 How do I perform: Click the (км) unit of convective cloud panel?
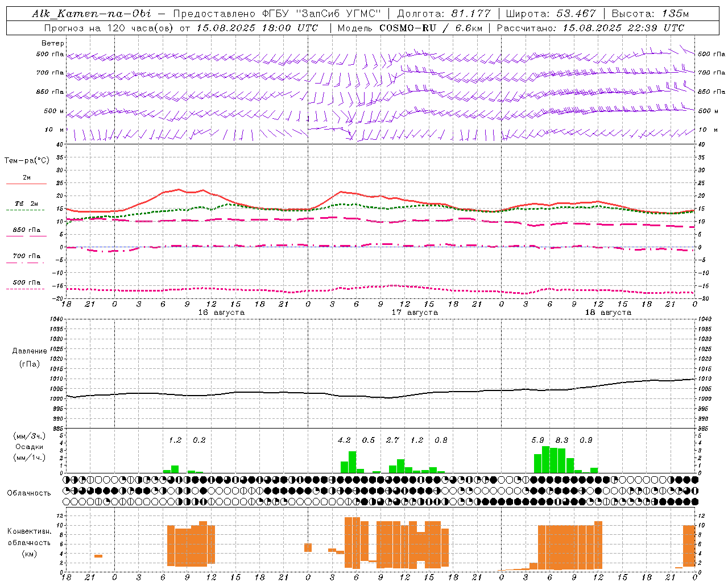point(30,554)
